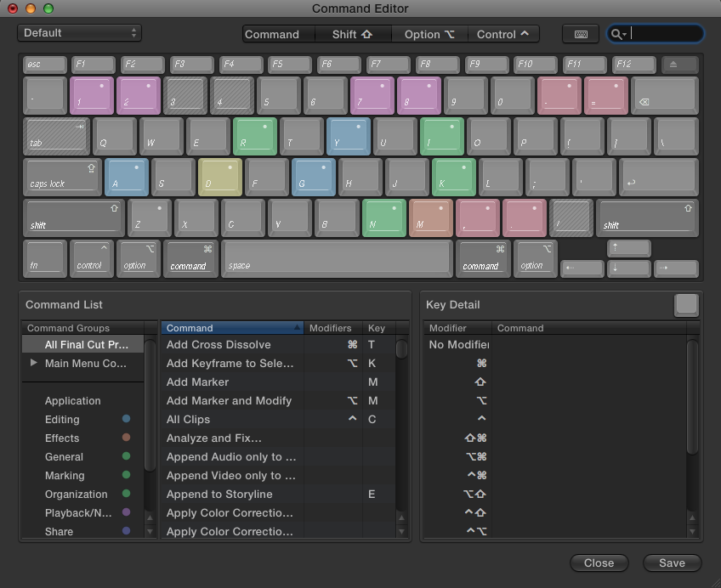
Task: Sort by the Command column header
Action: click(231, 328)
